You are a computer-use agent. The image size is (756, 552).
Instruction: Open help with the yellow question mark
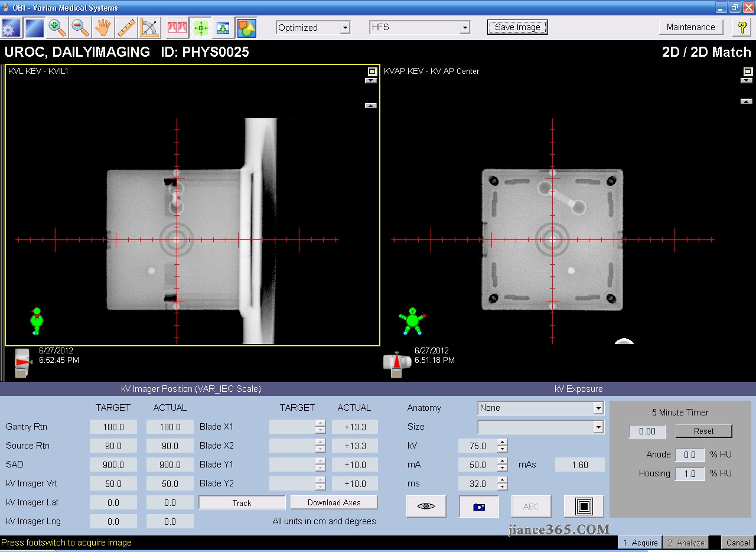(x=742, y=27)
